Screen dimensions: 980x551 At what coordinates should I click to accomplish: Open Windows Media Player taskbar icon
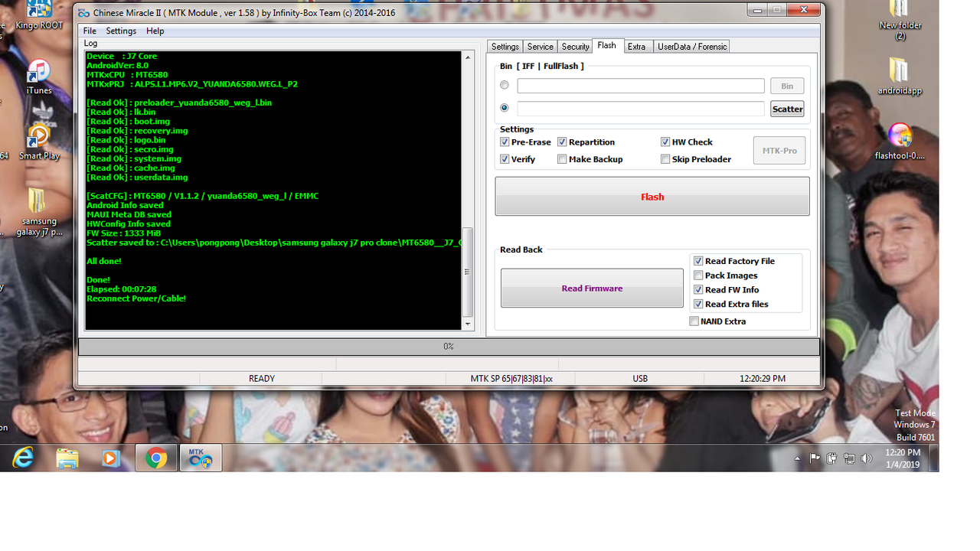(111, 458)
